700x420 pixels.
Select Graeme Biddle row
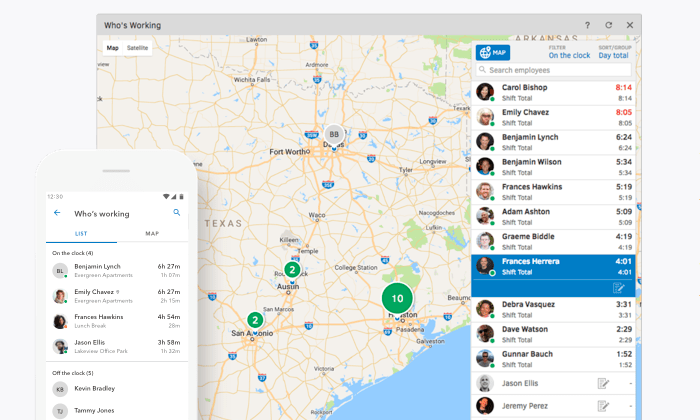[554, 242]
